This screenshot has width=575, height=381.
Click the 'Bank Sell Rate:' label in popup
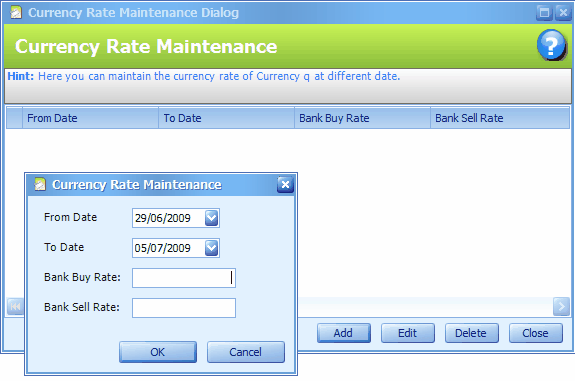[x=82, y=307]
